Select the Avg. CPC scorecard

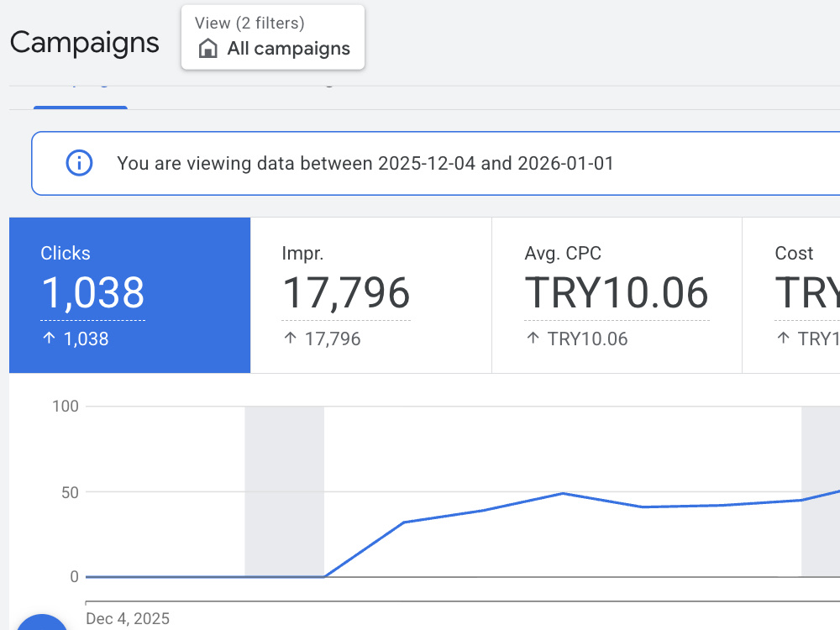tap(617, 295)
